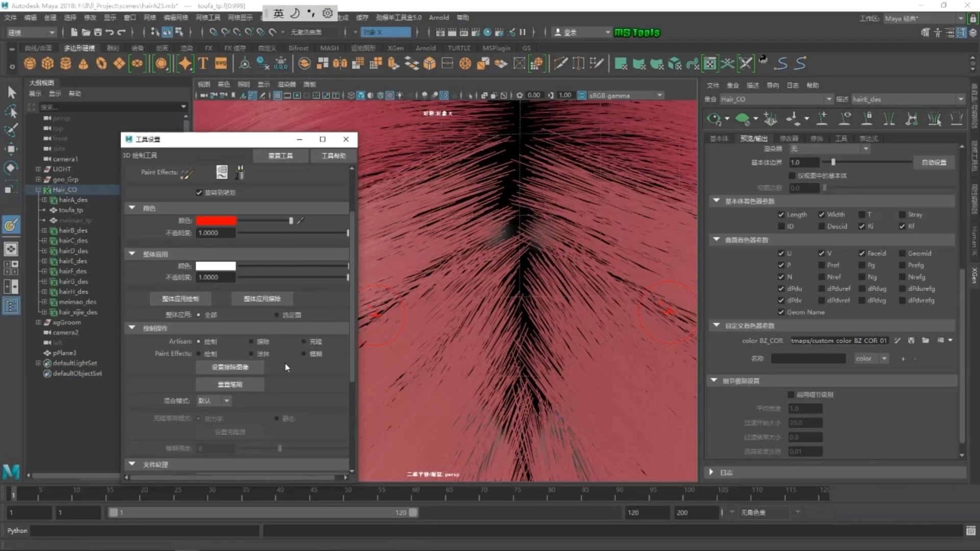
Task: Click the 自动设置 button
Action: coord(934,162)
